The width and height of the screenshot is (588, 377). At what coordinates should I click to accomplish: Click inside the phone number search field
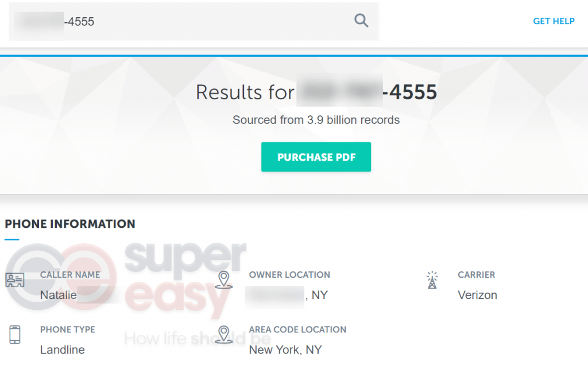click(172, 21)
